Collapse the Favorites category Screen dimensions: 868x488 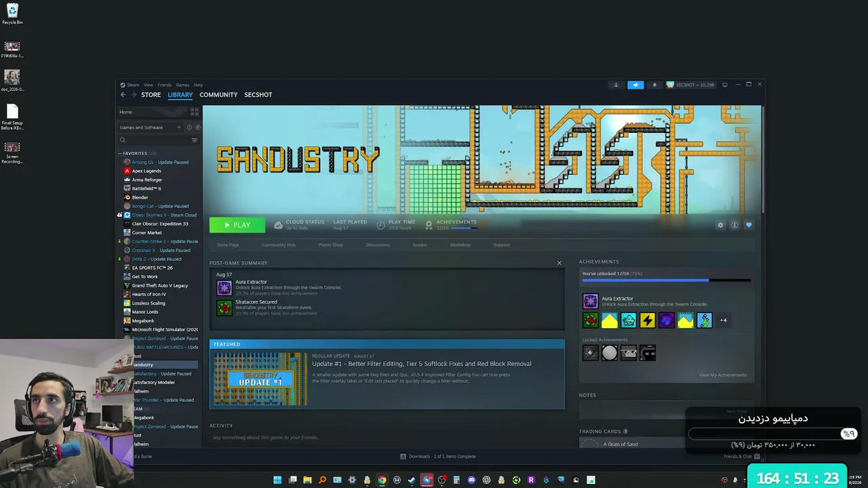120,153
